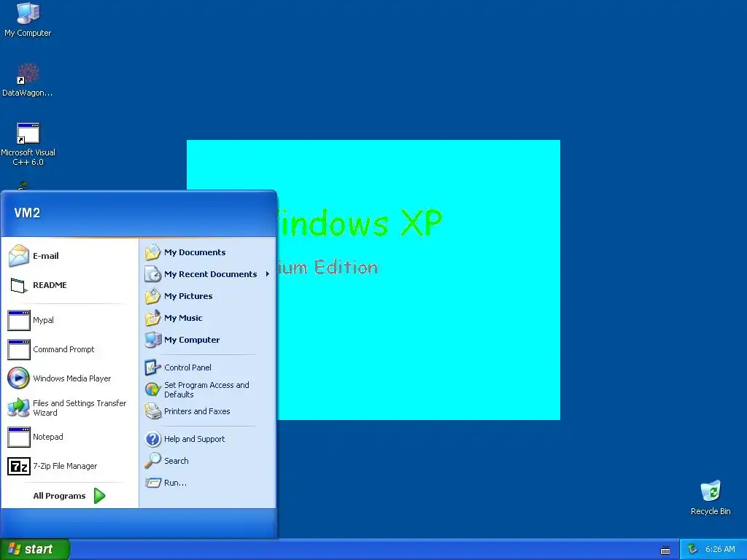The image size is (747, 560).
Task: Click the Notepad label
Action: (48, 437)
